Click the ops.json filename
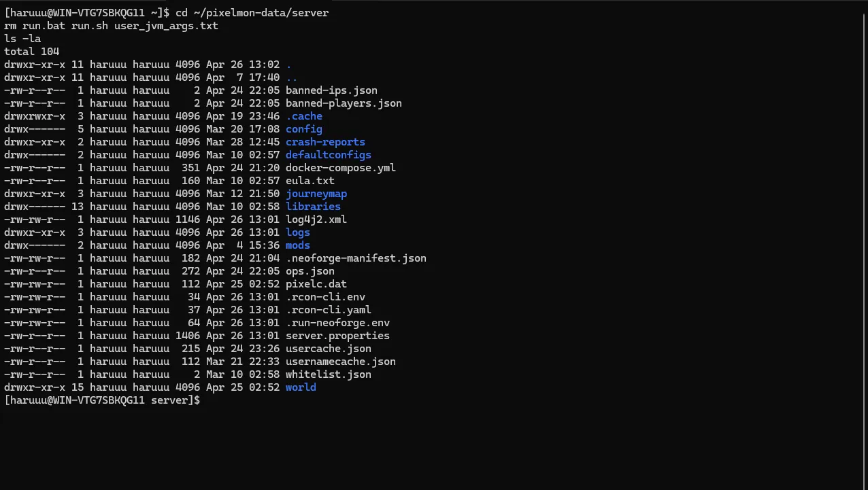Screen dimensions: 868x490 (310, 271)
